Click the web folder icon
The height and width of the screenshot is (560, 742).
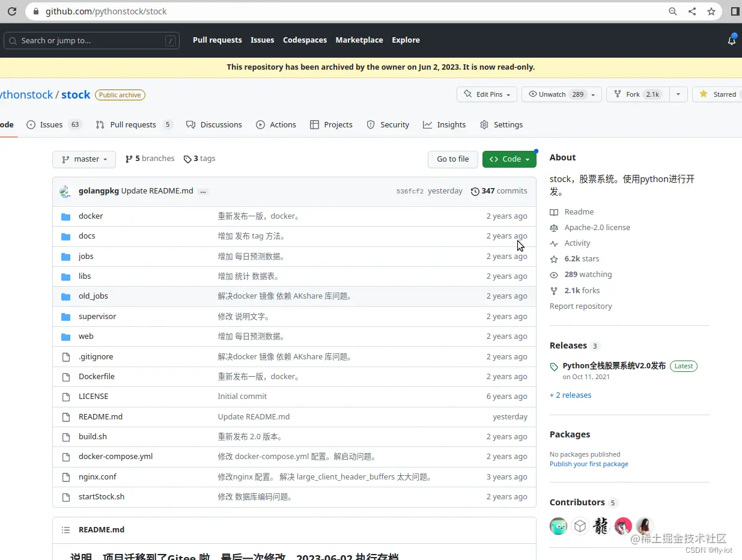coord(66,336)
